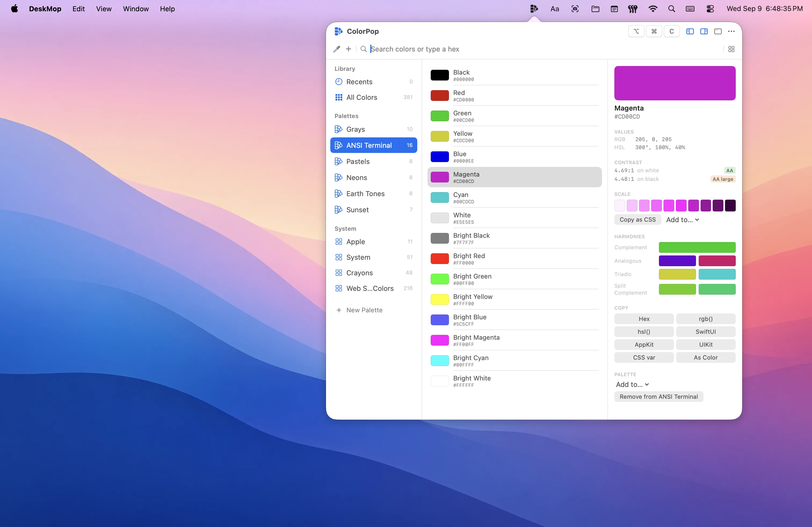This screenshot has height=527, width=812.
Task: Select the darkest swatch in the scale
Action: click(x=730, y=206)
